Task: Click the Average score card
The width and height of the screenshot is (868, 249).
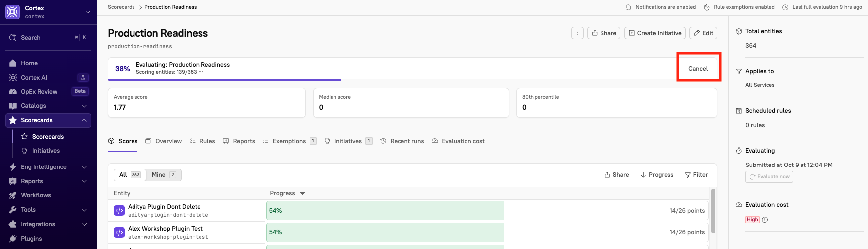Action: (x=206, y=103)
